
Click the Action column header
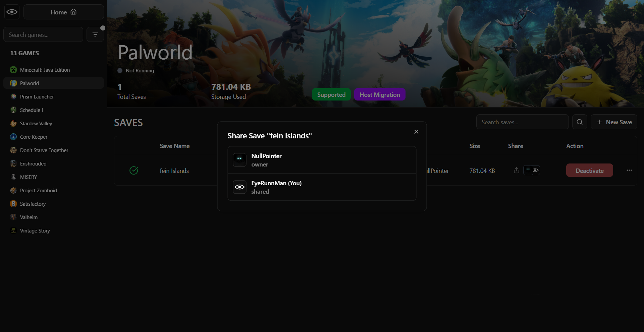[575, 146]
